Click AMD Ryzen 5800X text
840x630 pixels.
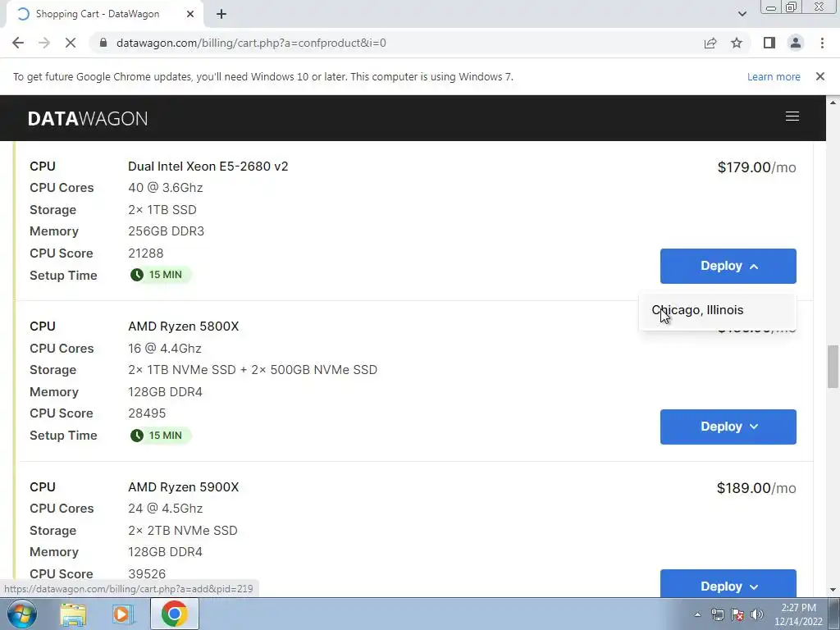point(183,326)
